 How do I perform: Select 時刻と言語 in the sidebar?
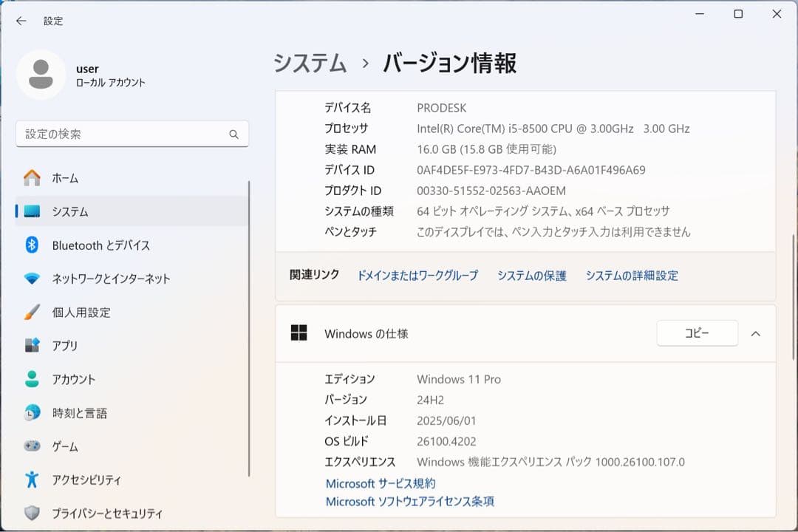pos(31,412)
